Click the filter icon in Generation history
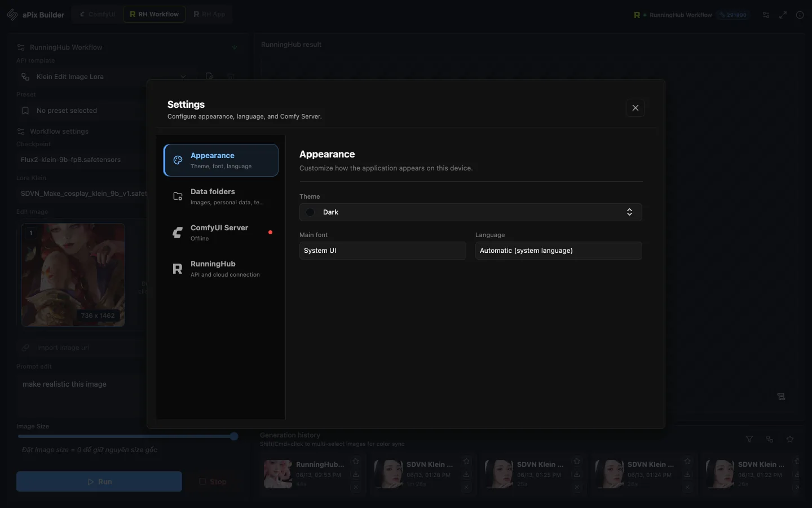The width and height of the screenshot is (812, 508). (749, 439)
